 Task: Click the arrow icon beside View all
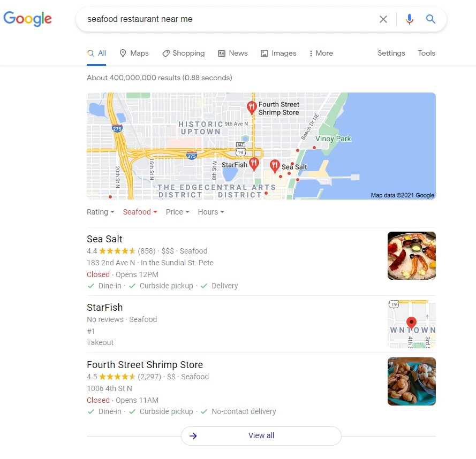coord(193,436)
